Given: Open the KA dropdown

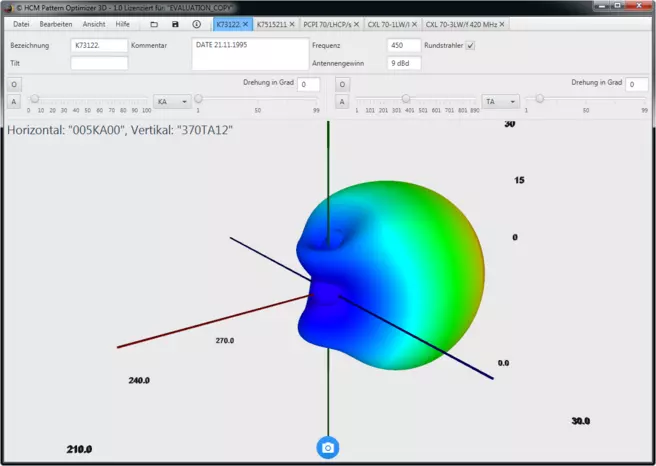Looking at the screenshot, I should pos(172,102).
